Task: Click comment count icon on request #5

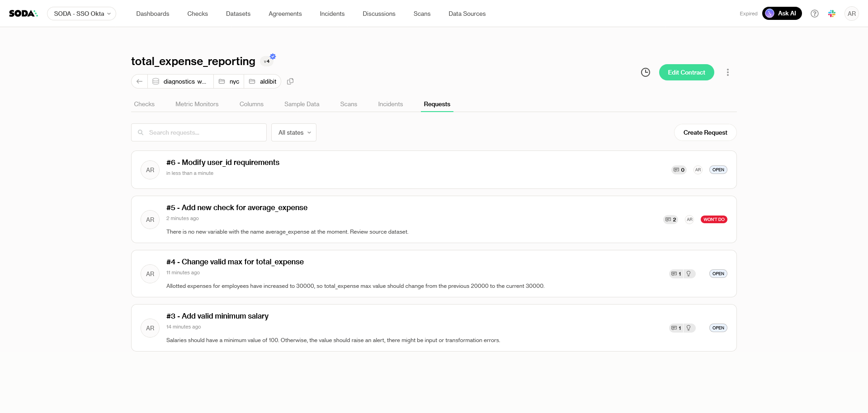Action: pos(670,220)
